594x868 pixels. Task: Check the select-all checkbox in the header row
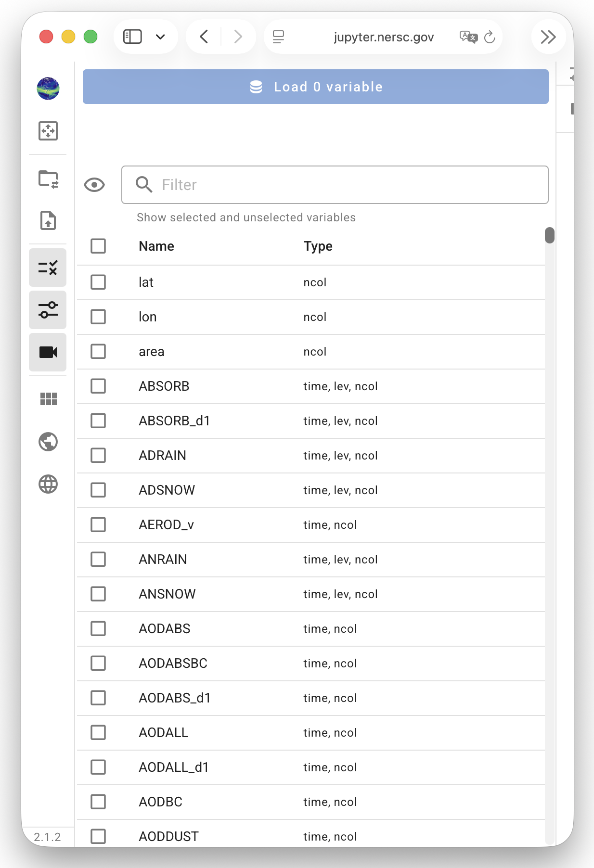pos(98,246)
